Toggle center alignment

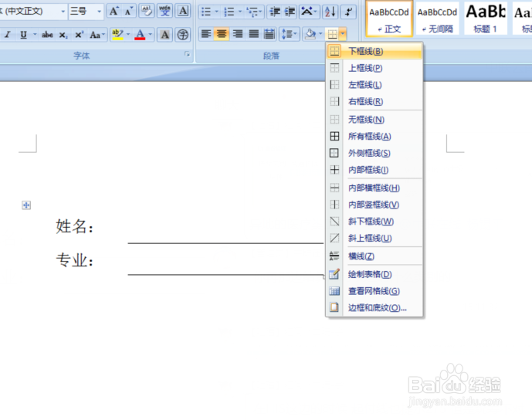pyautogui.click(x=222, y=34)
